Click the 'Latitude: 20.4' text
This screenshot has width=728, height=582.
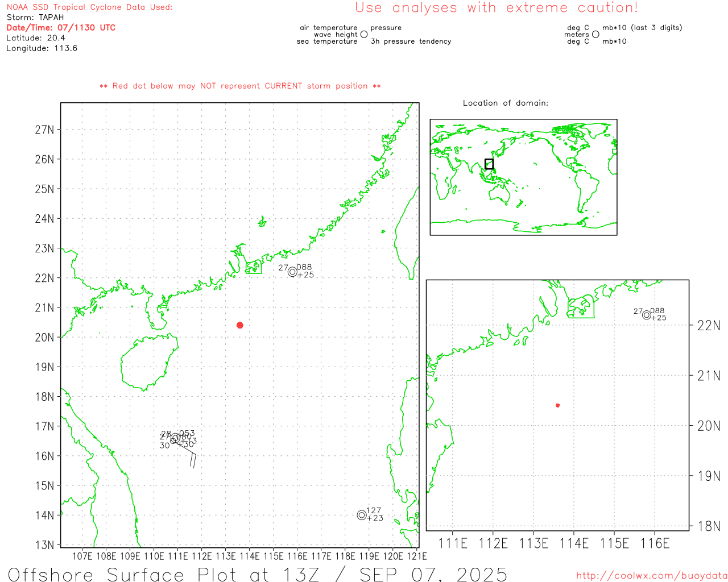(x=36, y=38)
